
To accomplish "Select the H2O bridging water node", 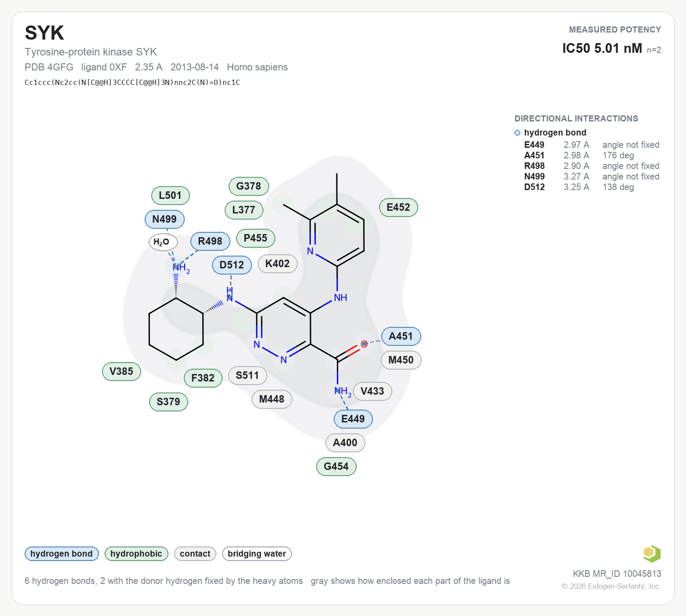I will (x=163, y=242).
